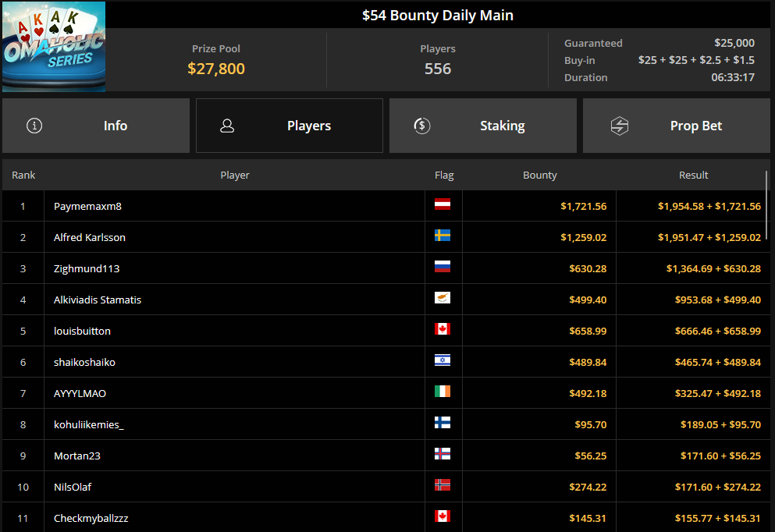
Task: Sort by the Rank column header
Action: click(x=23, y=175)
